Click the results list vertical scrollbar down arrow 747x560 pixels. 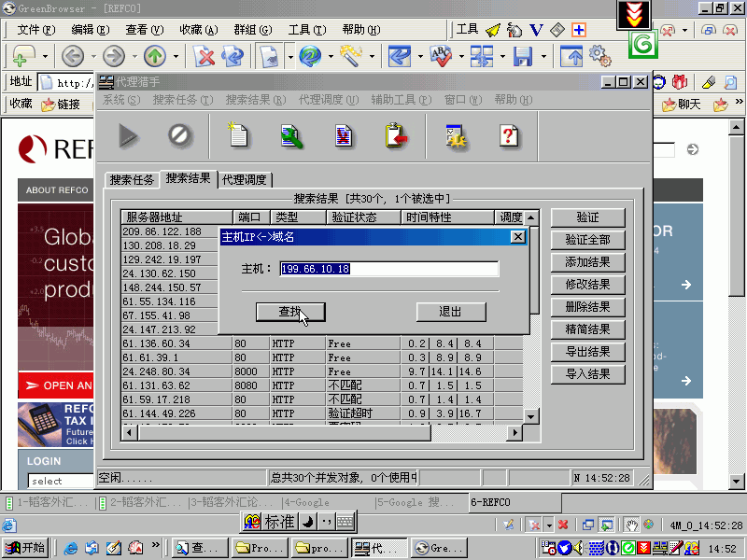coord(531,415)
